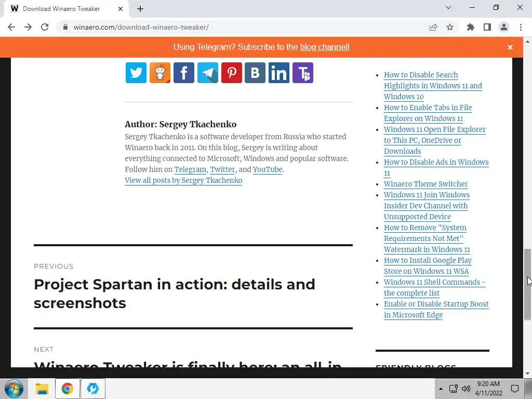Open Enable or Disable Startup Boost link
This screenshot has height=399, width=532.
pos(436,309)
